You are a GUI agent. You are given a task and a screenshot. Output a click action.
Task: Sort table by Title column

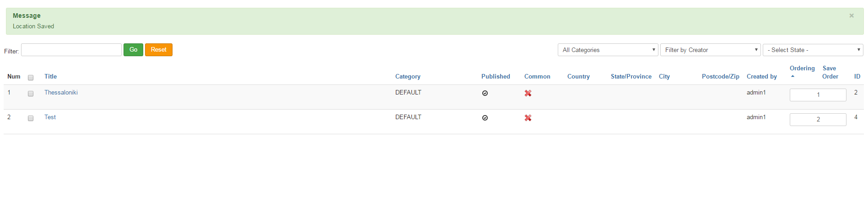click(50, 76)
